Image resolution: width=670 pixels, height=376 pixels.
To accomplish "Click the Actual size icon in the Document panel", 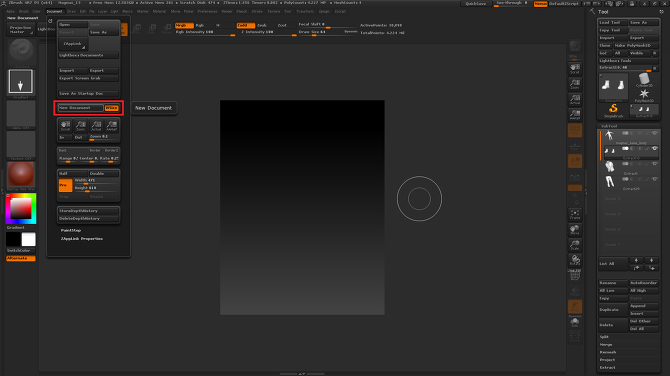I will [x=96, y=126].
